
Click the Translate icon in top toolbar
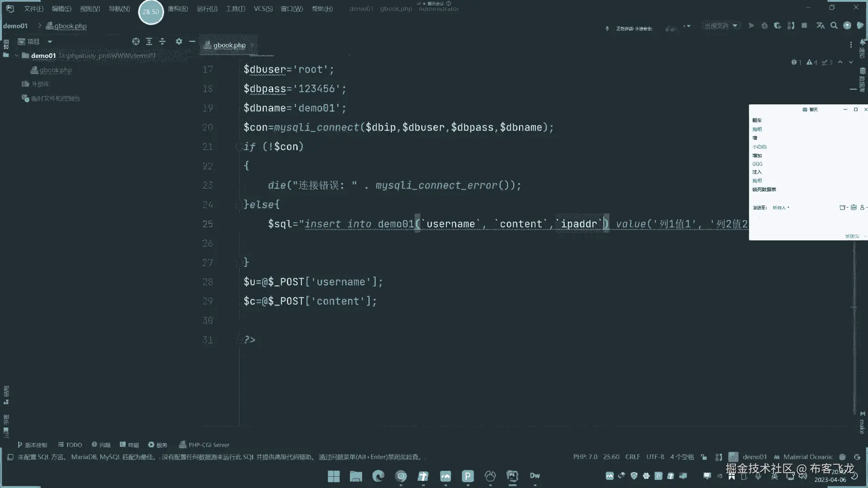tap(821, 26)
